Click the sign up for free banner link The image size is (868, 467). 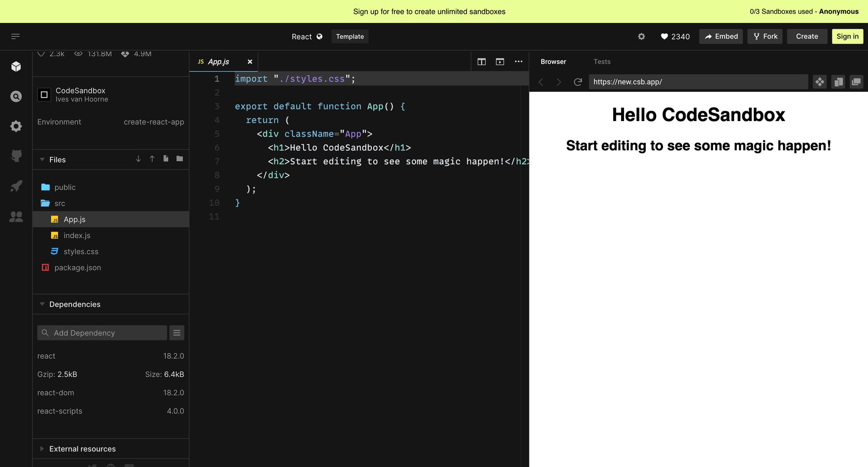coord(429,11)
